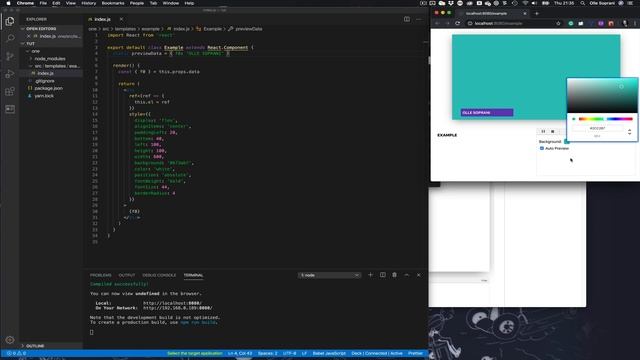640x360 pixels.
Task: Click Select the target application in status bar
Action: point(195,353)
